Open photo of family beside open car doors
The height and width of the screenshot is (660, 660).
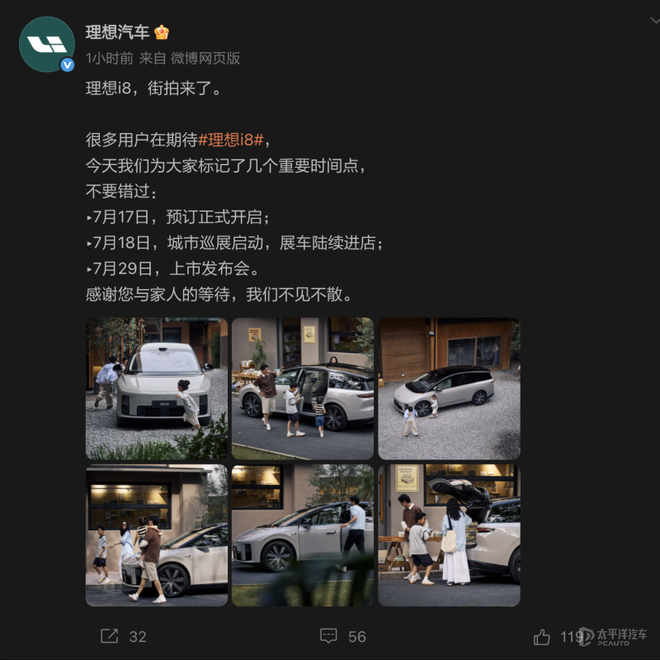303,389
